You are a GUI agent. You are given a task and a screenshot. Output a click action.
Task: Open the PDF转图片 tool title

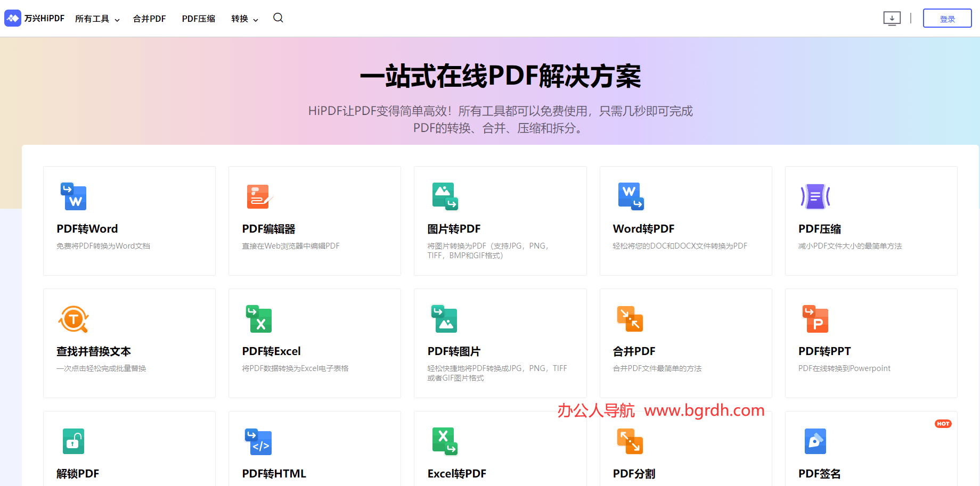pyautogui.click(x=454, y=351)
